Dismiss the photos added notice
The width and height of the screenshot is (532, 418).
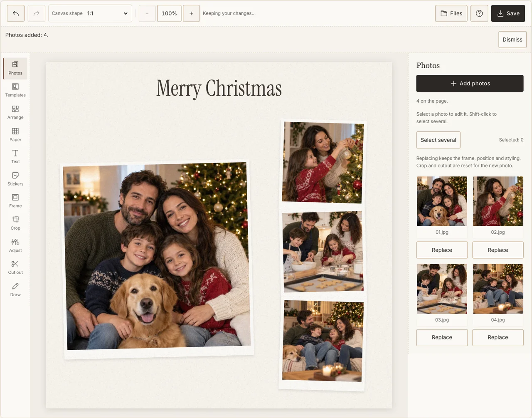512,40
